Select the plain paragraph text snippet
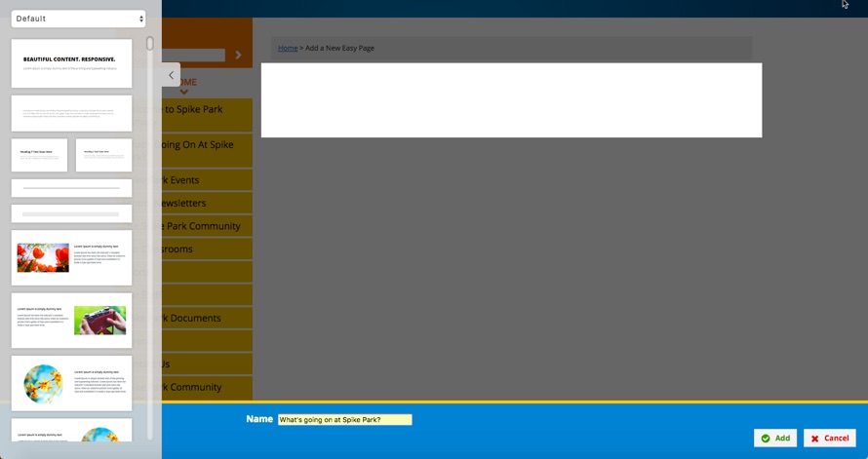 coord(71,113)
